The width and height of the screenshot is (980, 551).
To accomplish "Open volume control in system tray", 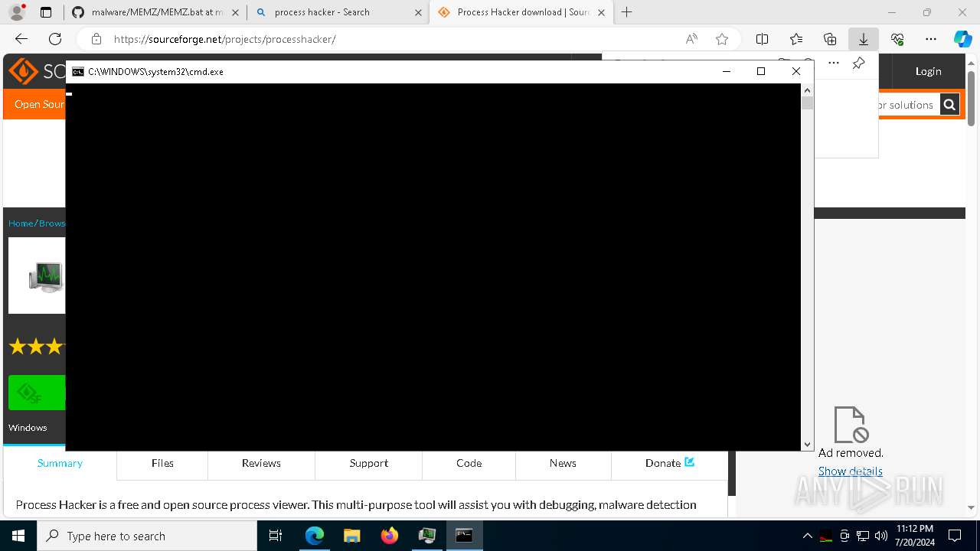I will coord(881,536).
